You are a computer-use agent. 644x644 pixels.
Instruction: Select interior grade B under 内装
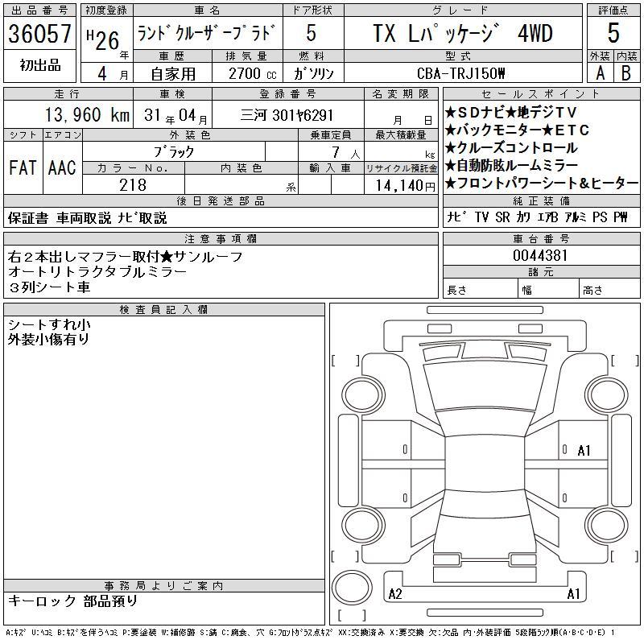(626, 73)
